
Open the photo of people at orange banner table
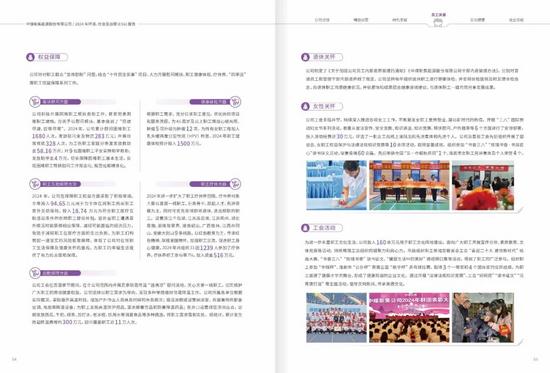[x=409, y=185]
